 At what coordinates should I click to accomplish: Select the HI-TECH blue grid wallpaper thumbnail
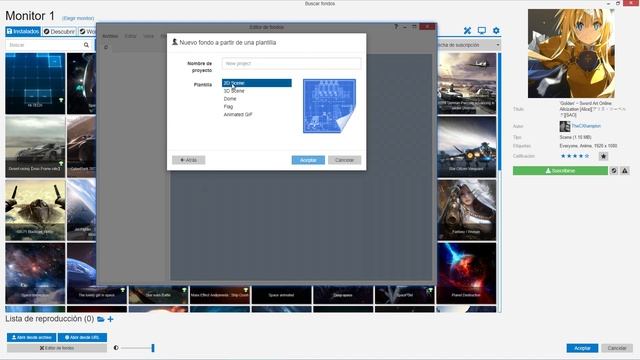35,83
